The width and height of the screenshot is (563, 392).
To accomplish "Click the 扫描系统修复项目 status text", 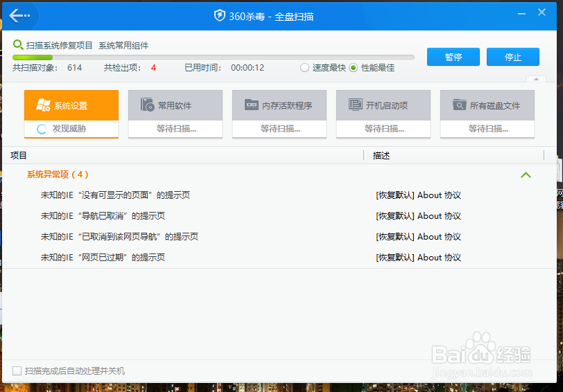I will coord(59,45).
